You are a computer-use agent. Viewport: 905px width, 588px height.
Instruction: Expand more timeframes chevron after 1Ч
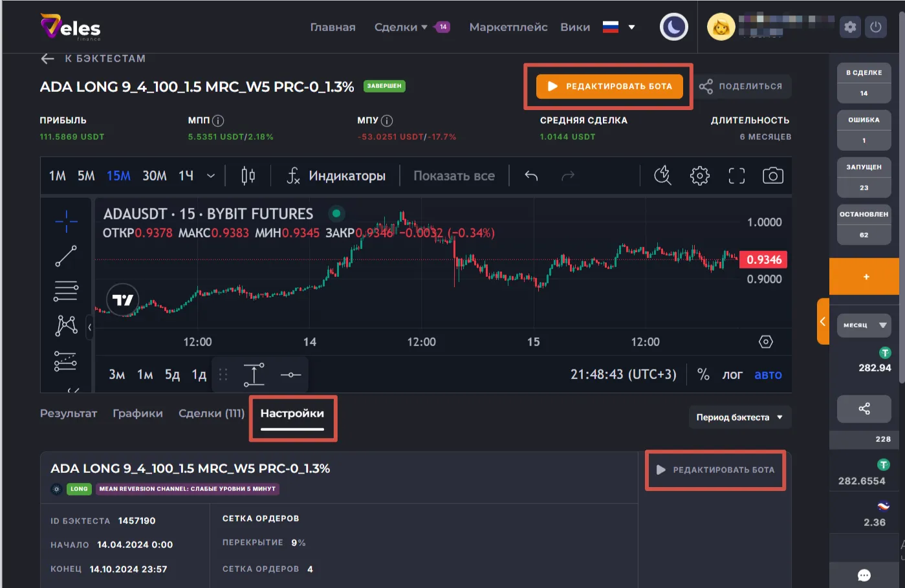coord(211,176)
